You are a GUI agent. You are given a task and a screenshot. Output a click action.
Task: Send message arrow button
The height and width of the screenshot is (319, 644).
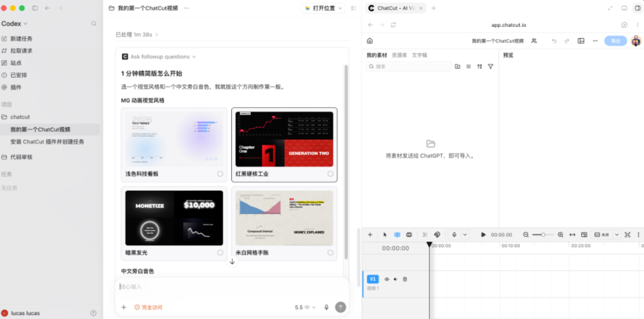[341, 307]
